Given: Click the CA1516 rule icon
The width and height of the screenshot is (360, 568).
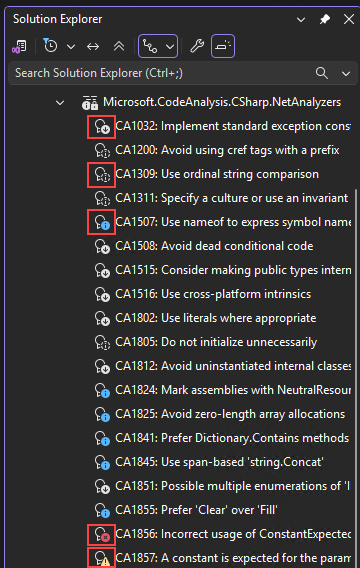Looking at the screenshot, I should click(102, 294).
